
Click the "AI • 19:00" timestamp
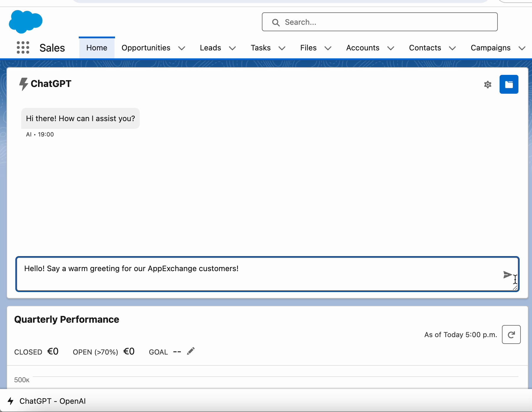point(40,134)
